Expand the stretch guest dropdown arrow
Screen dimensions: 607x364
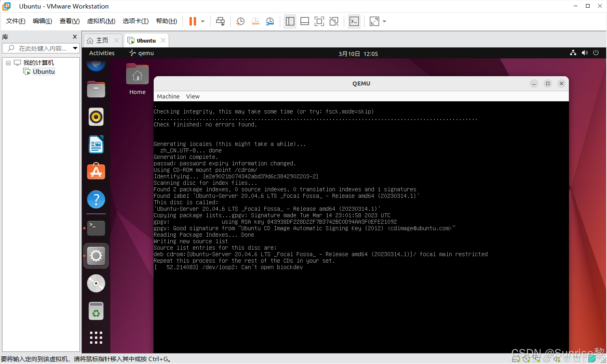coord(384,21)
